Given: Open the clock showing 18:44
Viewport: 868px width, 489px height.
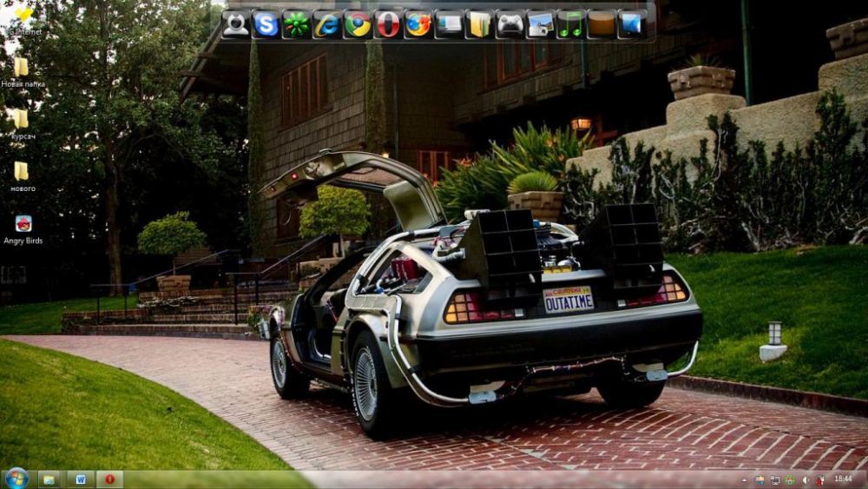Looking at the screenshot, I should click(x=843, y=479).
